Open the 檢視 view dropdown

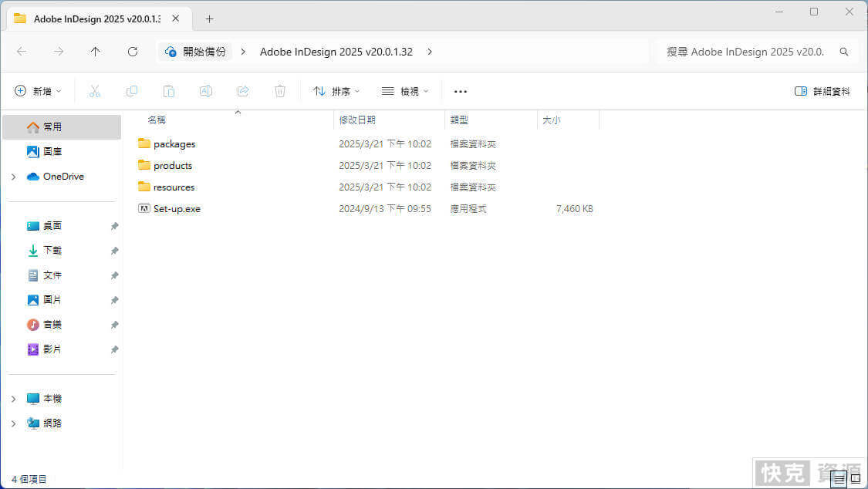[405, 91]
